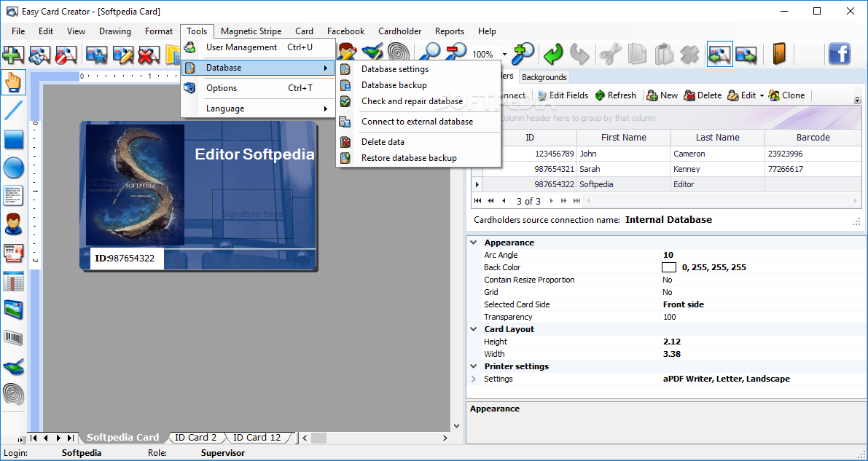Viewport: 868px width, 461px height.
Task: Go to last cardholder record navigator button
Action: pos(576,201)
